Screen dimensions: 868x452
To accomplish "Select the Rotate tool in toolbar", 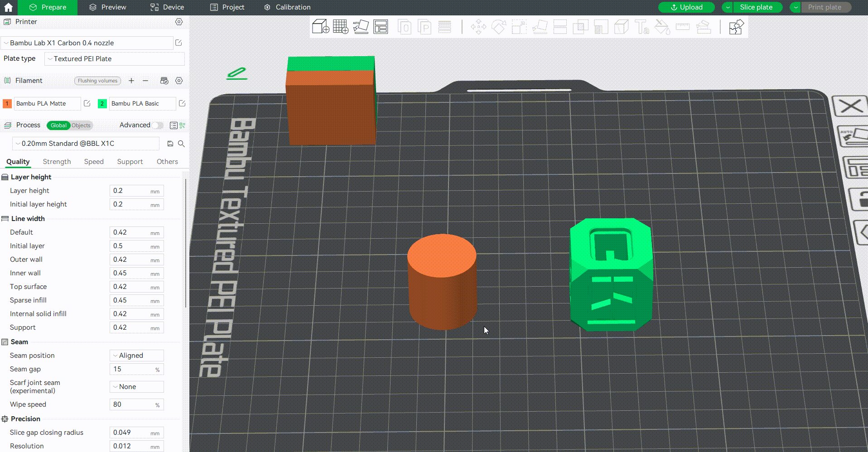I will pyautogui.click(x=499, y=27).
